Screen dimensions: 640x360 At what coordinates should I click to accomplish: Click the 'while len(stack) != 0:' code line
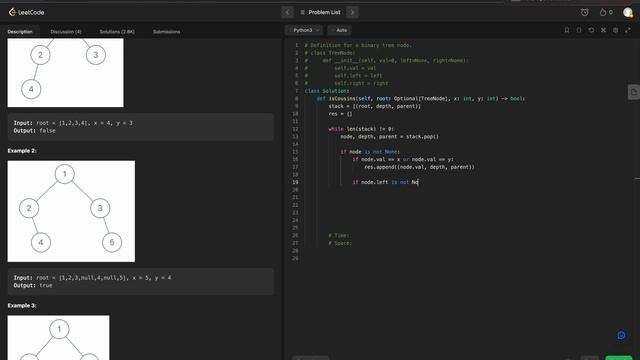tap(361, 129)
